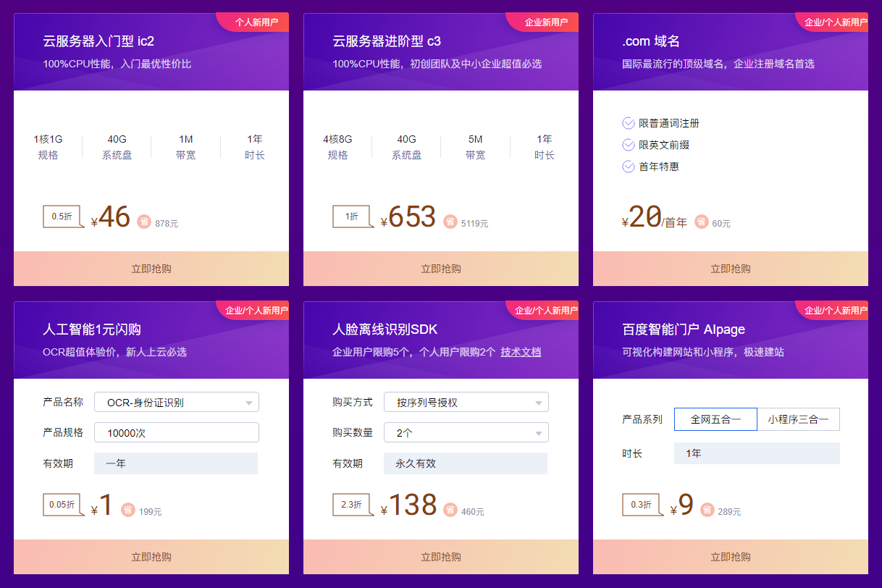Click the 省 savings icon beside 5119元

[450, 222]
